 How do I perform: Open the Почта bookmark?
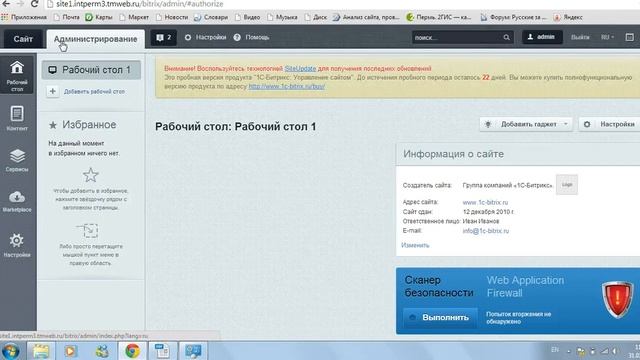(x=66, y=17)
